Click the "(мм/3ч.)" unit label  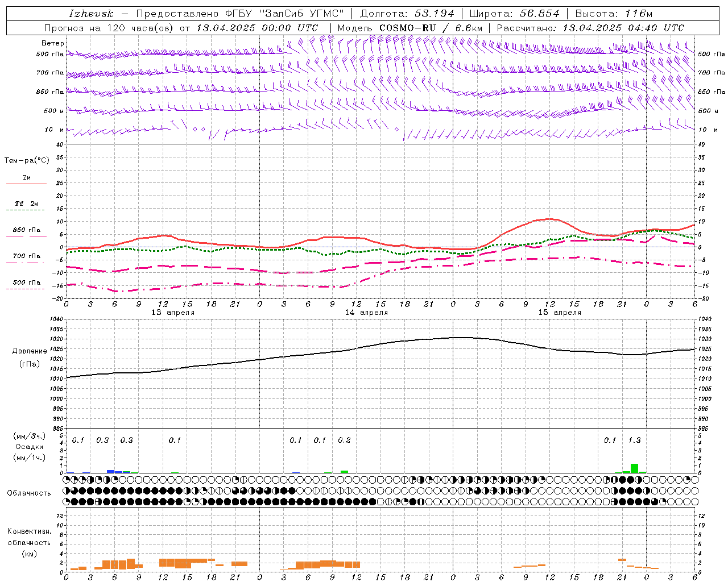coord(29,436)
